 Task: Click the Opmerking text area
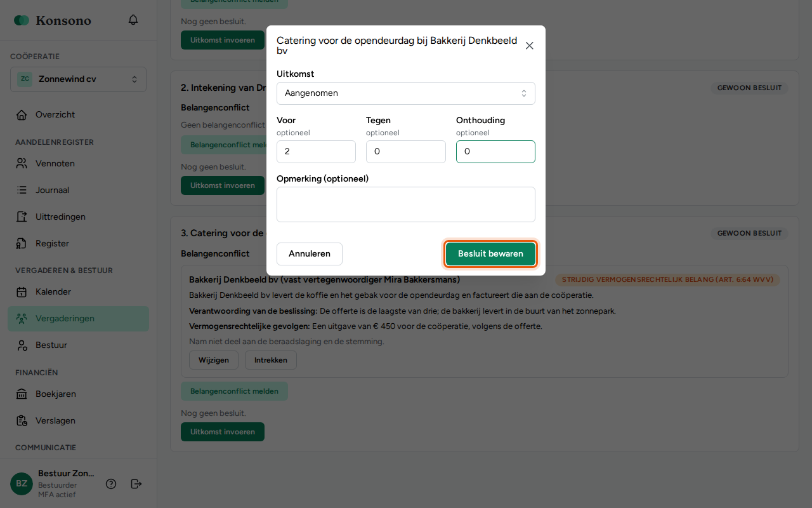[x=406, y=204]
